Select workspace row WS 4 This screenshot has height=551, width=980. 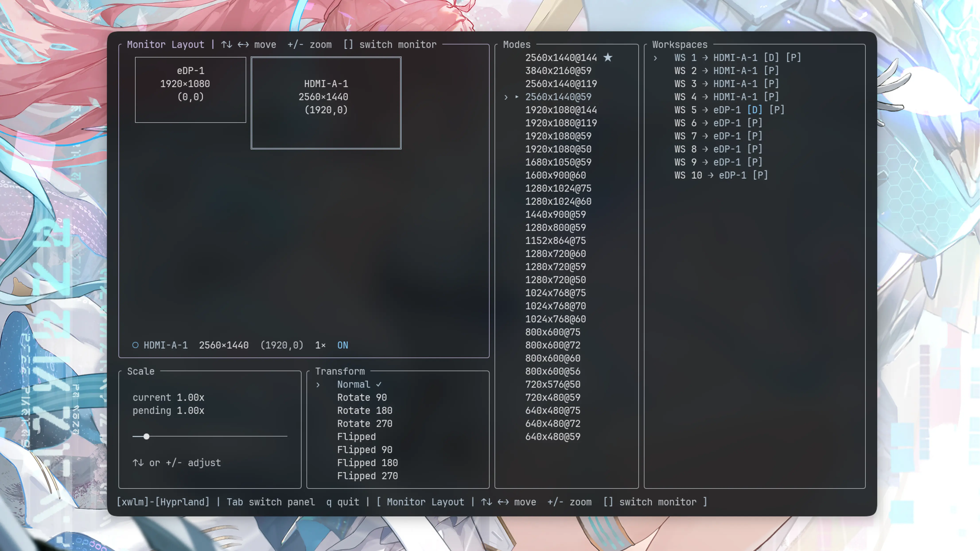pos(727,97)
